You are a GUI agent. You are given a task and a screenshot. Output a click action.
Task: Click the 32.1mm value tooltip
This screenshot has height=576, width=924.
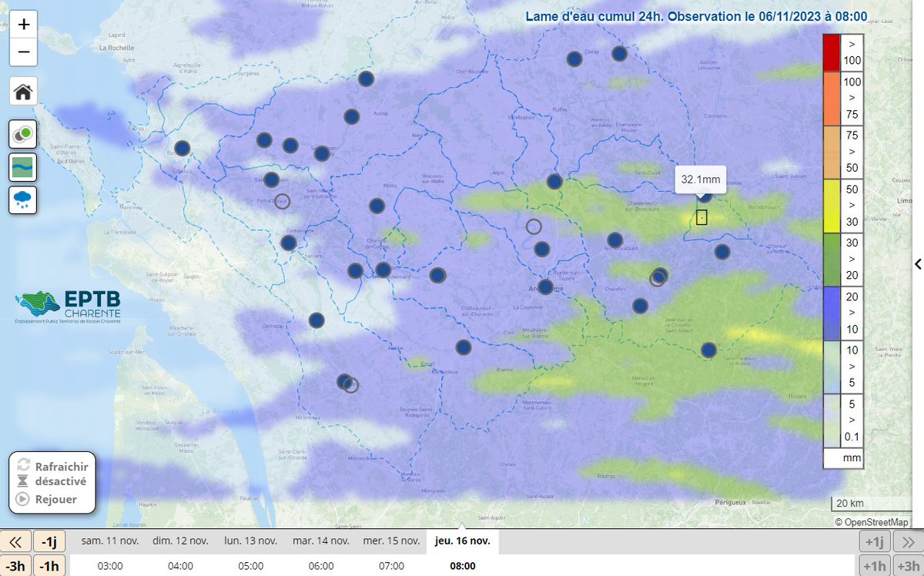click(x=701, y=180)
